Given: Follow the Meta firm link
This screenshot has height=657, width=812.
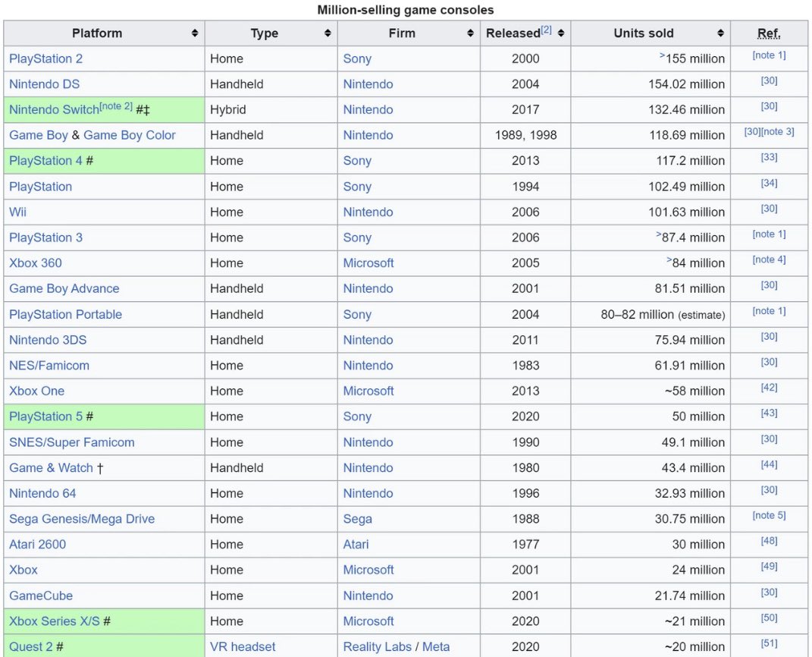Looking at the screenshot, I should (x=436, y=646).
